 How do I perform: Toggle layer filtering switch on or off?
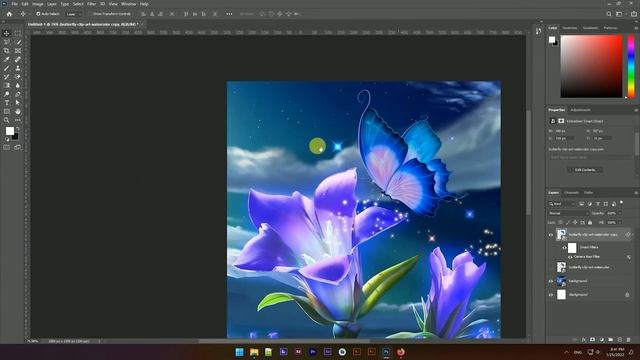click(622, 202)
